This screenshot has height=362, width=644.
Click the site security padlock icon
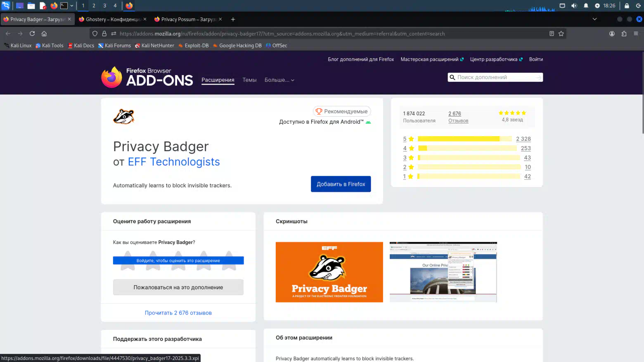(104, 34)
